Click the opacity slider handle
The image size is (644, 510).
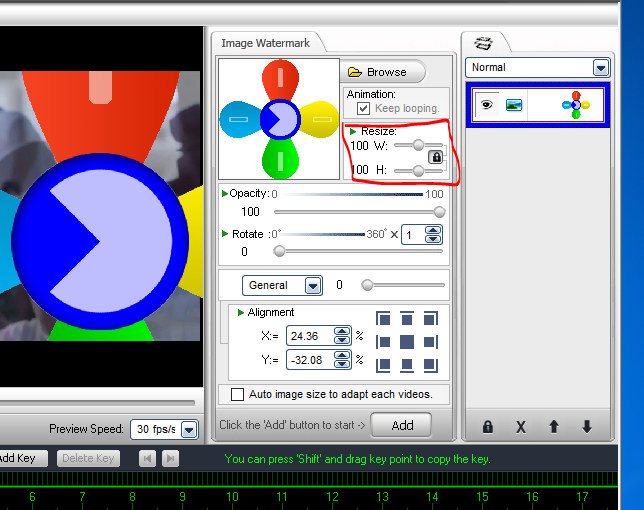coord(439,212)
